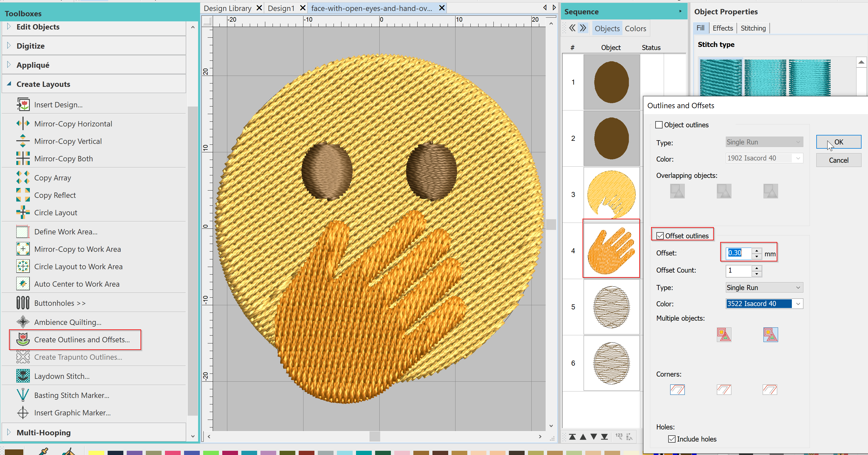Collapse Sequence panel with double left arrows

coord(572,28)
